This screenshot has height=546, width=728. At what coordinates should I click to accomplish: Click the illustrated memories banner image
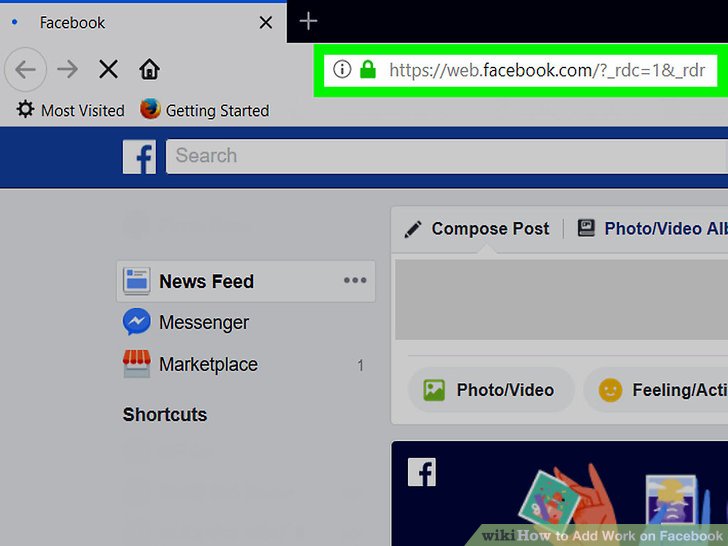click(559, 494)
